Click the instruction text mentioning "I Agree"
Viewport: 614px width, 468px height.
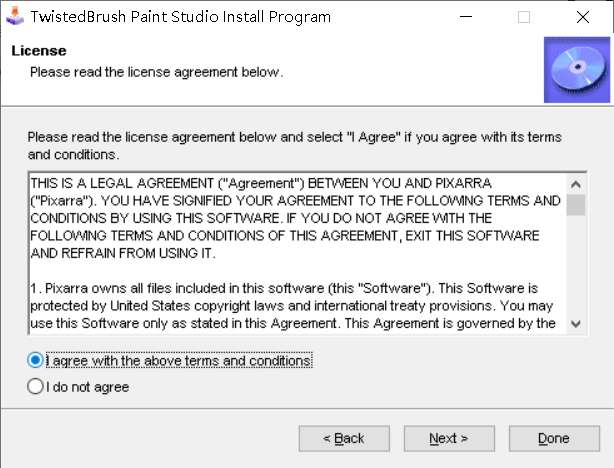pos(294,145)
